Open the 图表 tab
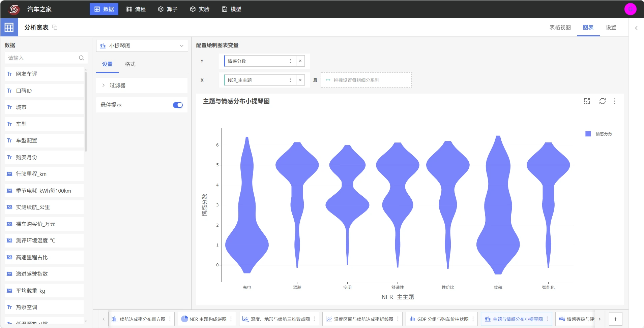Image resolution: width=644 pixels, height=328 pixels. tap(588, 27)
